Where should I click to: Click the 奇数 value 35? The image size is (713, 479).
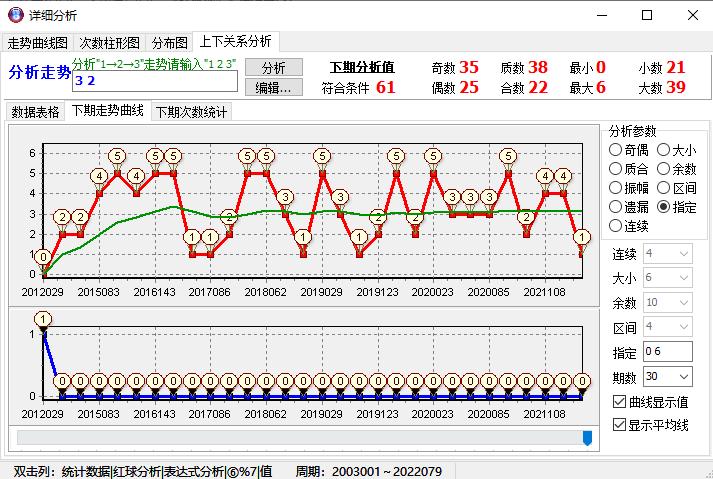[469, 67]
